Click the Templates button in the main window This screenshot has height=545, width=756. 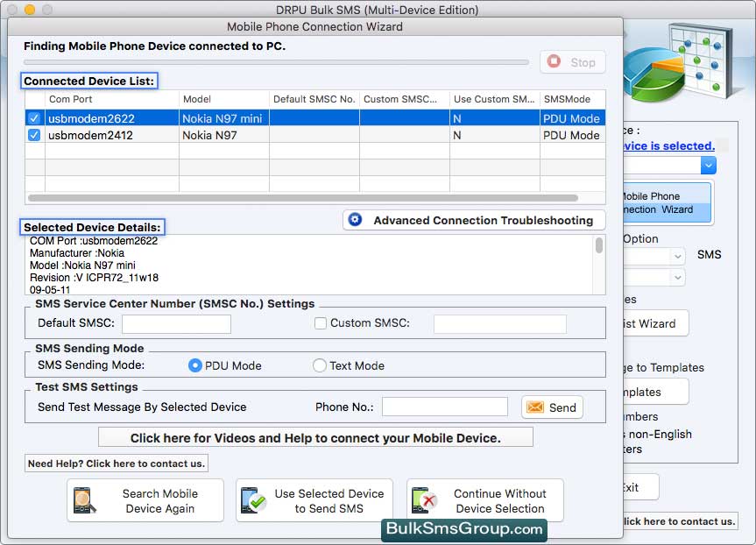point(656,392)
